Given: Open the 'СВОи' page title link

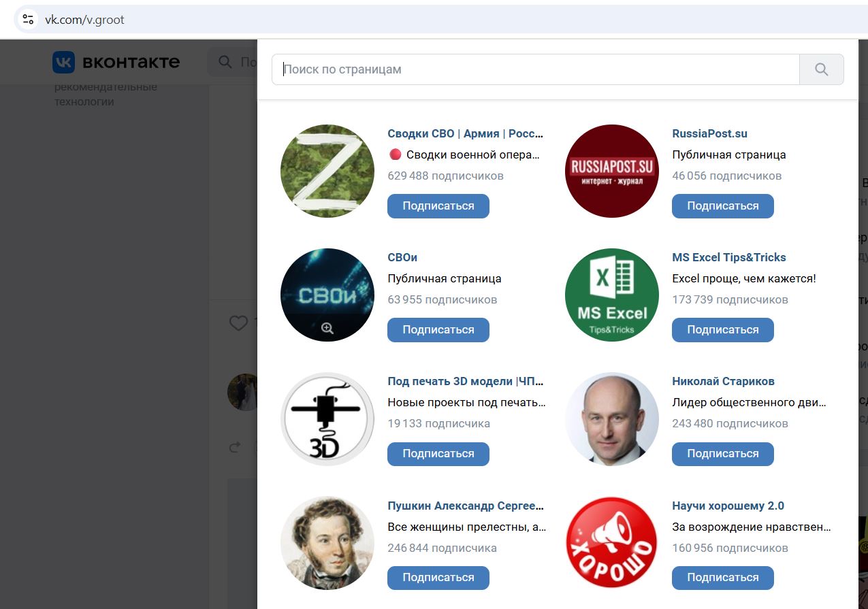Looking at the screenshot, I should coord(402,257).
